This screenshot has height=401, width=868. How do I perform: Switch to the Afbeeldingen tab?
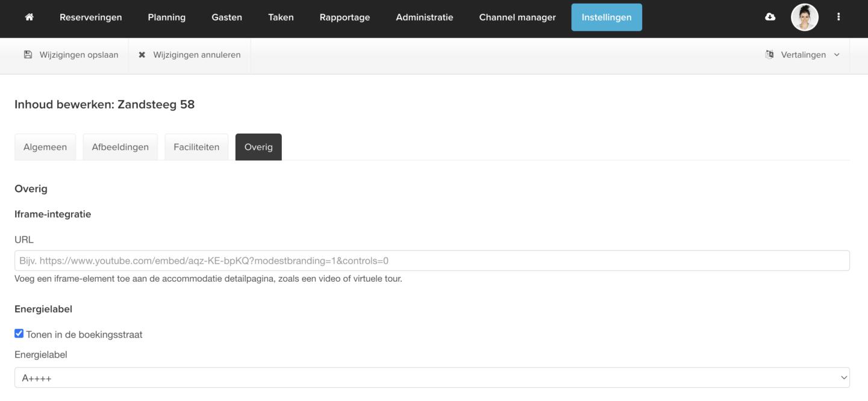[x=120, y=147]
